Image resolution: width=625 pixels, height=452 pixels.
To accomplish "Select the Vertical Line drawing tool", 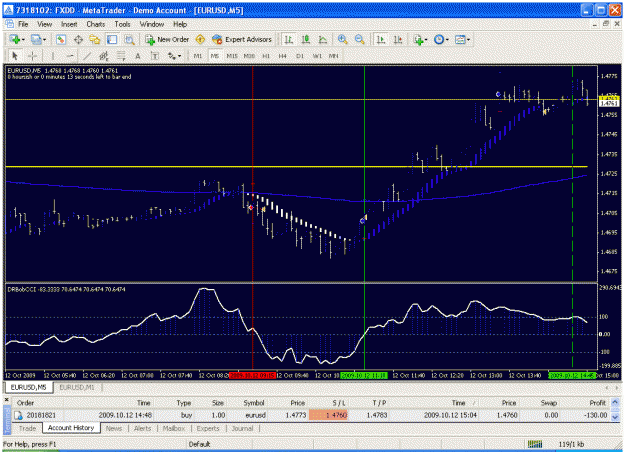I will click(x=53, y=56).
